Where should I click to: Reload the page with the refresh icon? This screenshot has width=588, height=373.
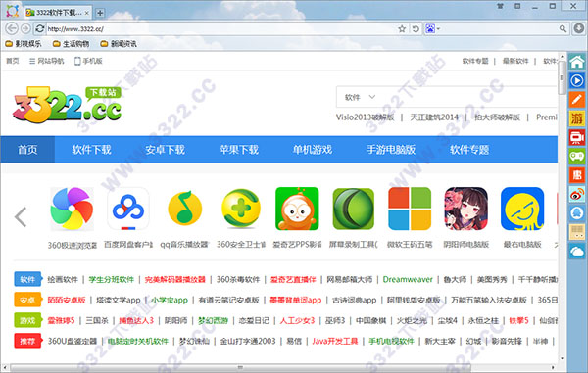coord(40,28)
